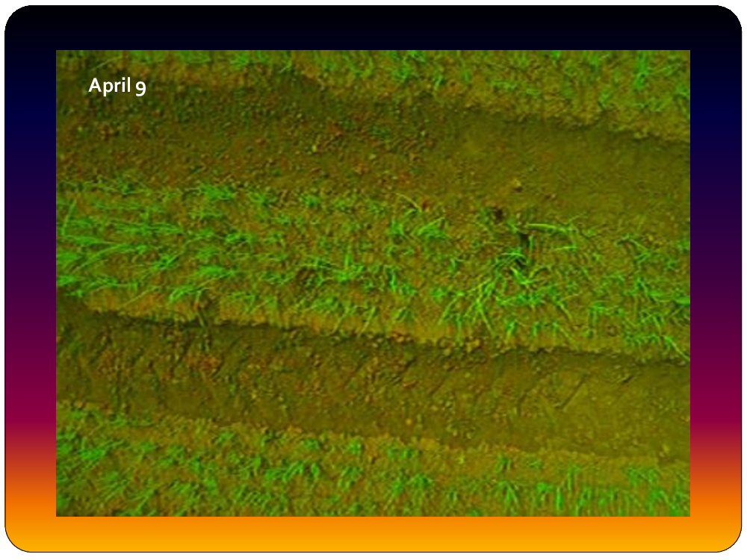
Task: Select the "April 9" caption text
Action: click(117, 86)
